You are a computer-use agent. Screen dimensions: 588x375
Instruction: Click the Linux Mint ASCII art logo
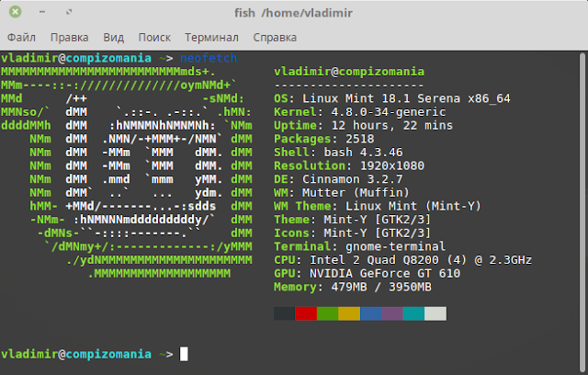click(127, 173)
